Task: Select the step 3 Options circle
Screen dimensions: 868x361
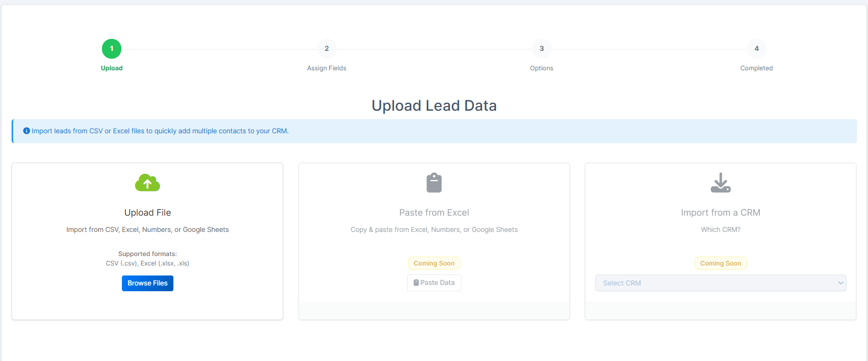Action: click(x=541, y=49)
